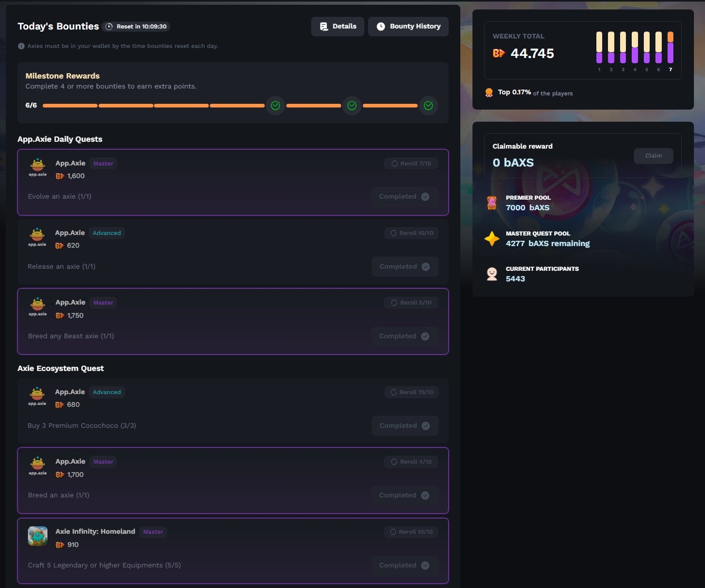Click the app.axie logo on the Cocochoco quest
Screen dimensions: 705x588
(x=37, y=396)
